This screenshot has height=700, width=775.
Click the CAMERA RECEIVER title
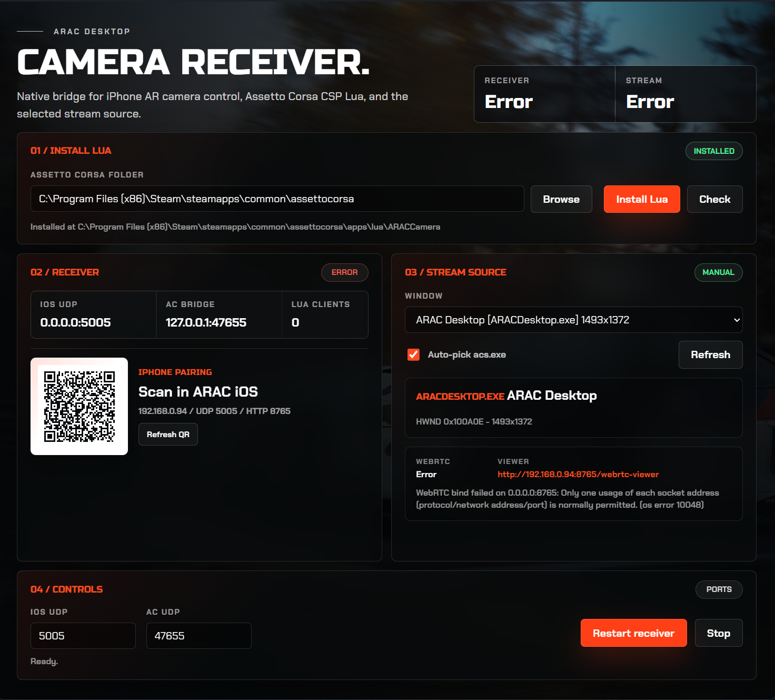(193, 62)
